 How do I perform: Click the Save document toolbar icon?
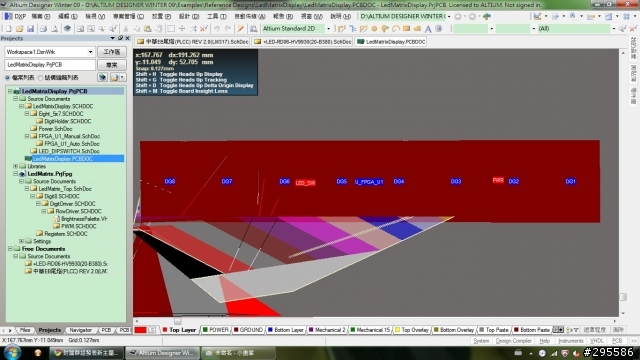(31, 29)
